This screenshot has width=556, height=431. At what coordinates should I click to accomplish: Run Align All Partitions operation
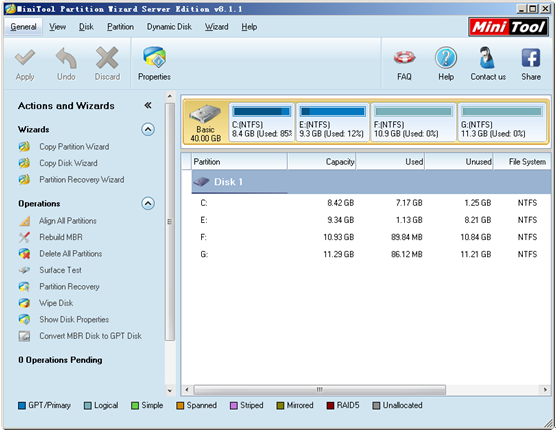tap(68, 221)
